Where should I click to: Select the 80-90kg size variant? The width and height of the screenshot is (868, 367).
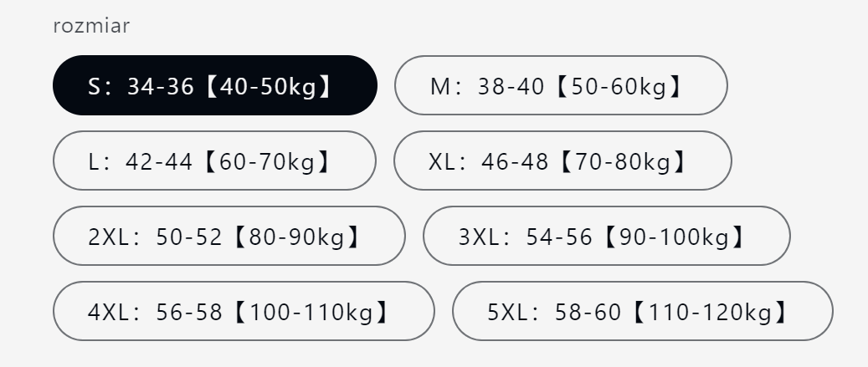229,236
